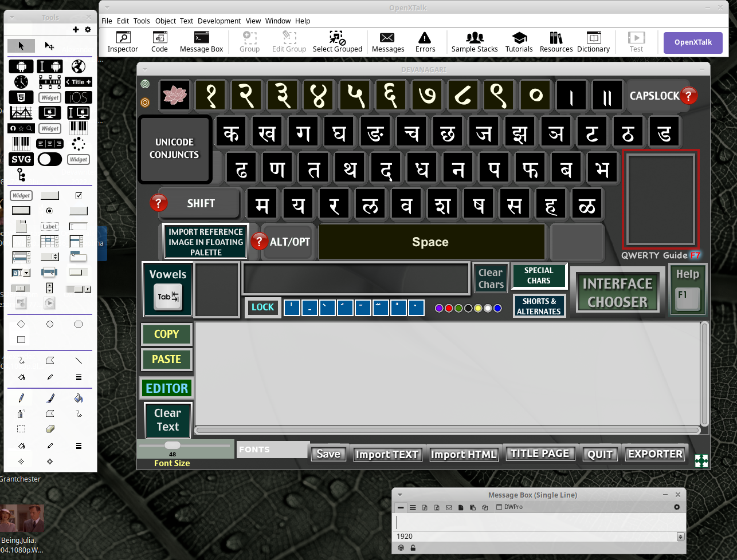Click the EXPORTER button
The image size is (737, 560).
[655, 453]
